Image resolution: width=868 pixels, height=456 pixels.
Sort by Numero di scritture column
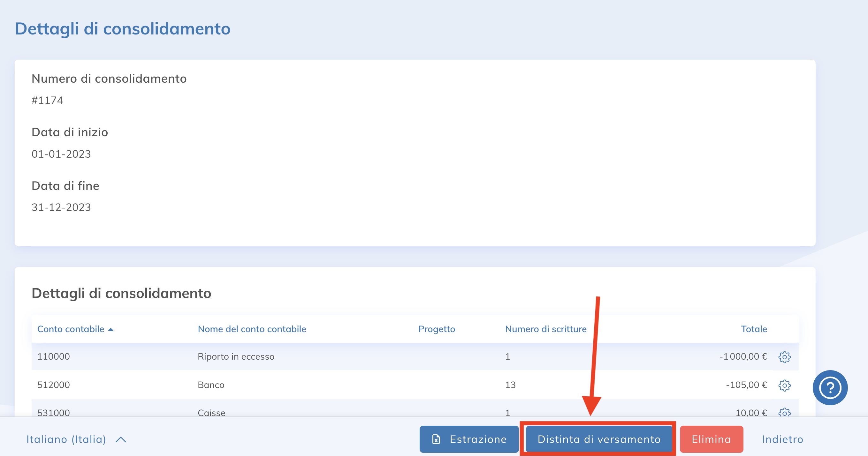pos(545,329)
